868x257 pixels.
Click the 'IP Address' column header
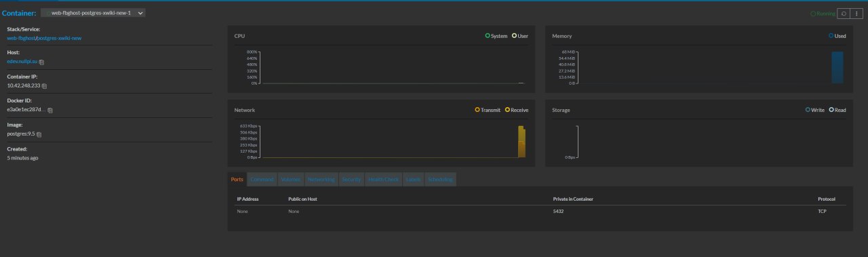[248, 199]
